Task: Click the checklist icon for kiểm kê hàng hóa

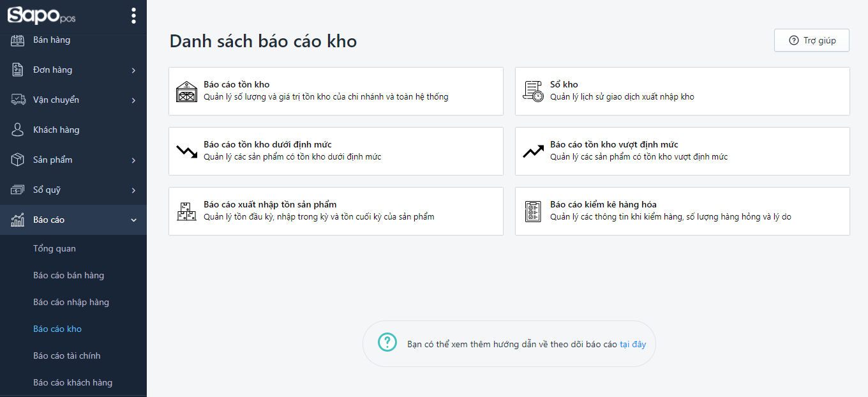Action: tap(533, 211)
